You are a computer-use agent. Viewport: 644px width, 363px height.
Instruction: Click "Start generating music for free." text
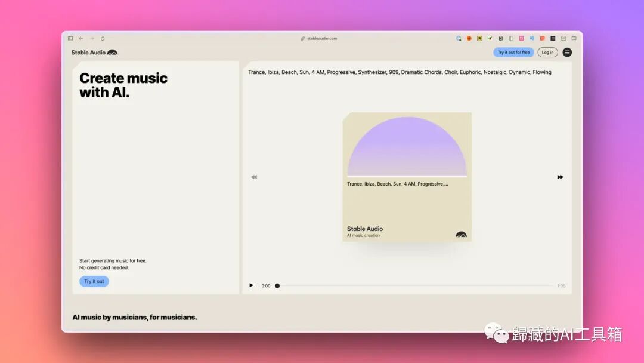click(x=113, y=261)
